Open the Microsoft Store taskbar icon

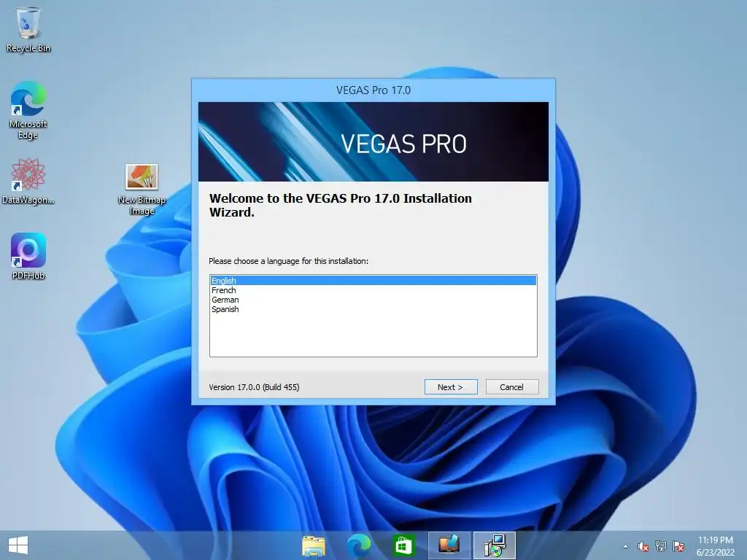403,545
